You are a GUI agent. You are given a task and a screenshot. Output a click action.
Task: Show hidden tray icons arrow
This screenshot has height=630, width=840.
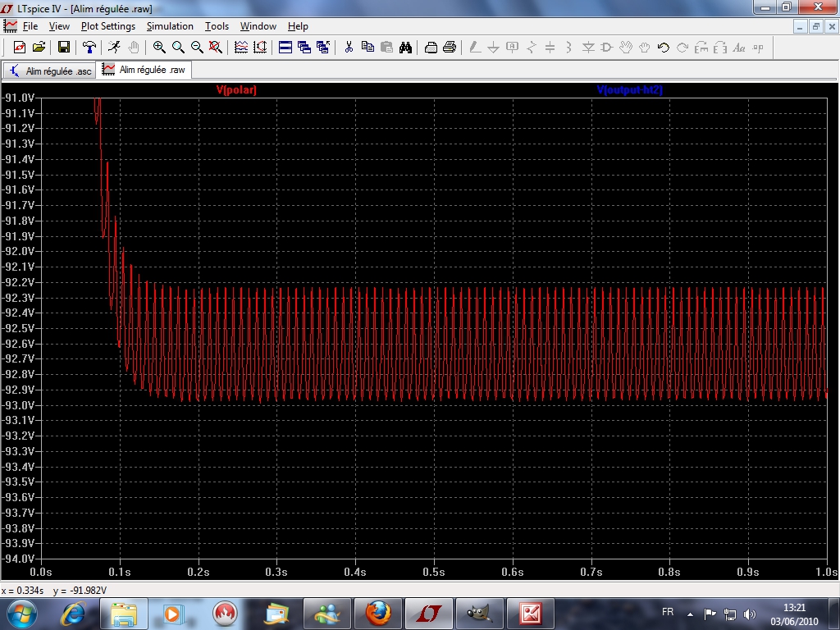click(691, 614)
